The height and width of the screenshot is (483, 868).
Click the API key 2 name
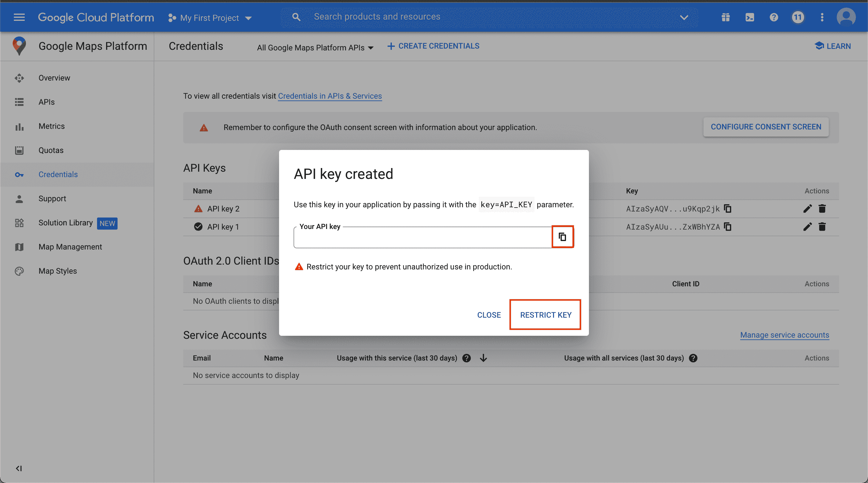pyautogui.click(x=223, y=209)
